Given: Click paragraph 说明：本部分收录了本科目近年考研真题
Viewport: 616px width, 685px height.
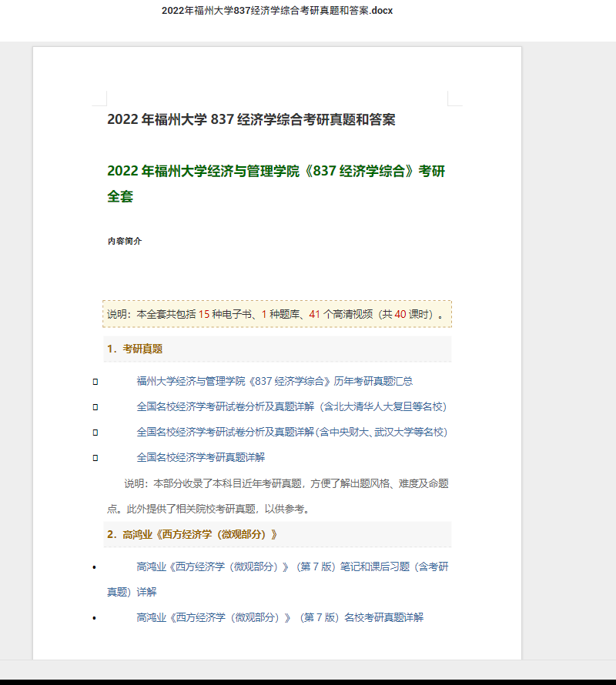Looking at the screenshot, I should tap(286, 483).
